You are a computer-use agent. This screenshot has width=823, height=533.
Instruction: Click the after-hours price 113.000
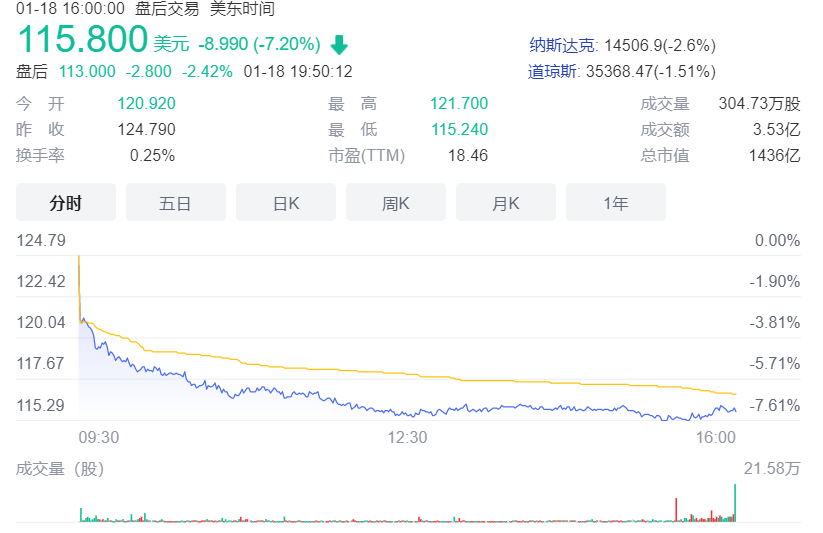[87, 72]
